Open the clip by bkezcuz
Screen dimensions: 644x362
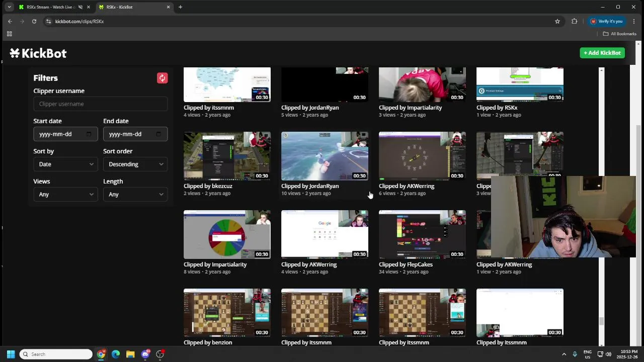click(227, 156)
